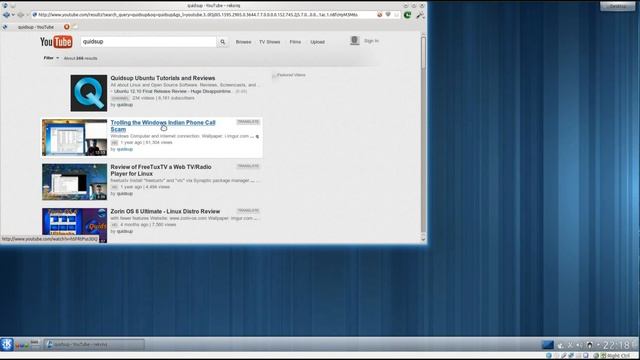The height and width of the screenshot is (360, 640).
Task: Expand the Filter dropdown
Action: tap(51, 58)
